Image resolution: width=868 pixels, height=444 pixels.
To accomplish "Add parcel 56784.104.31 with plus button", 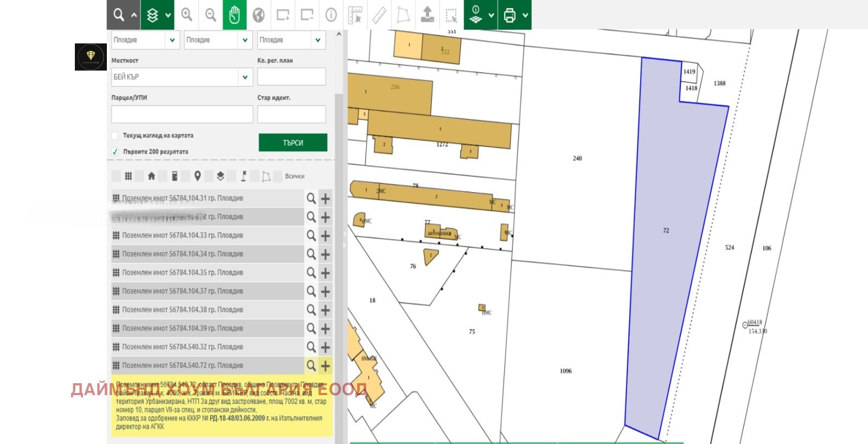I will tap(325, 199).
